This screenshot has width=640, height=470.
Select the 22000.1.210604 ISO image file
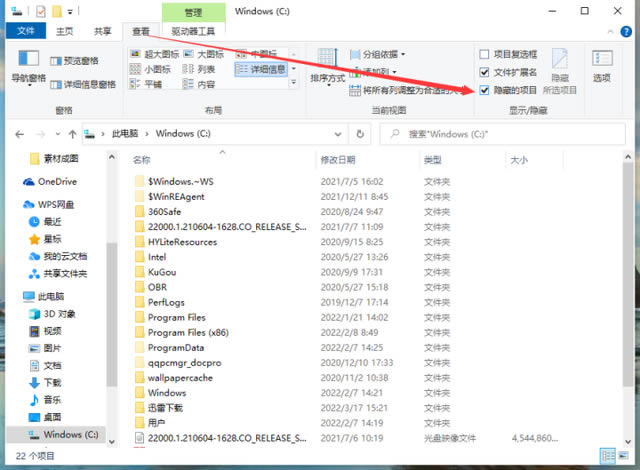tap(221, 438)
